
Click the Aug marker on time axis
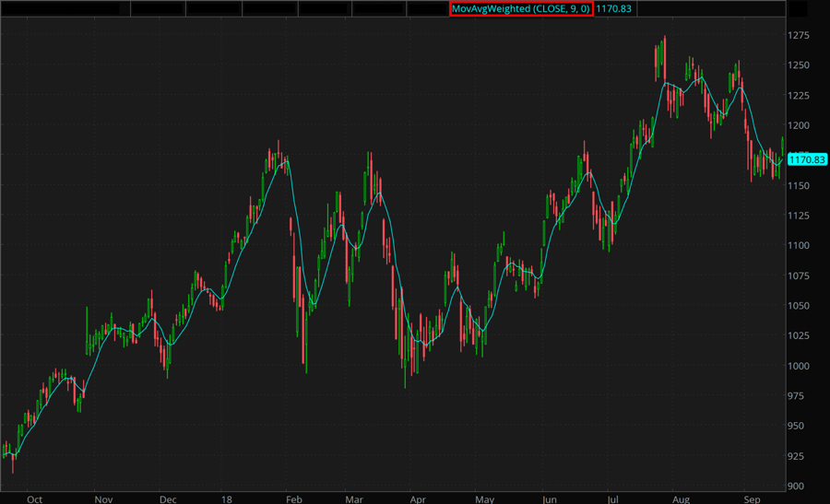coord(681,498)
